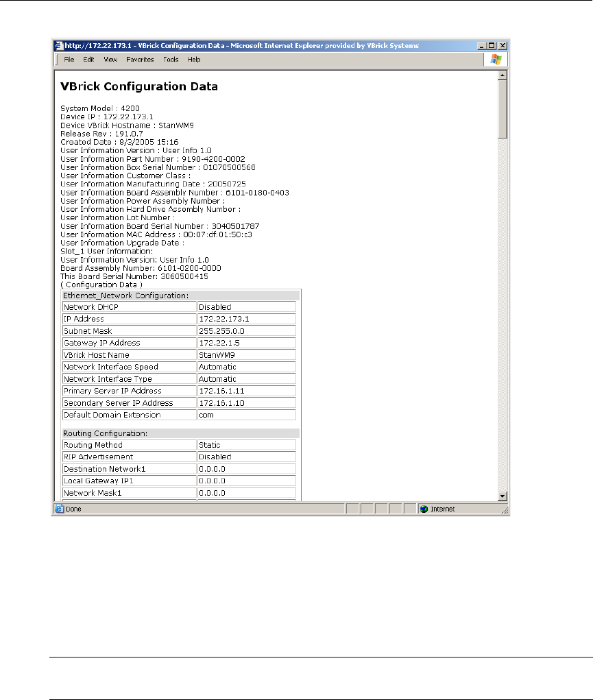Open the Help menu

194,60
